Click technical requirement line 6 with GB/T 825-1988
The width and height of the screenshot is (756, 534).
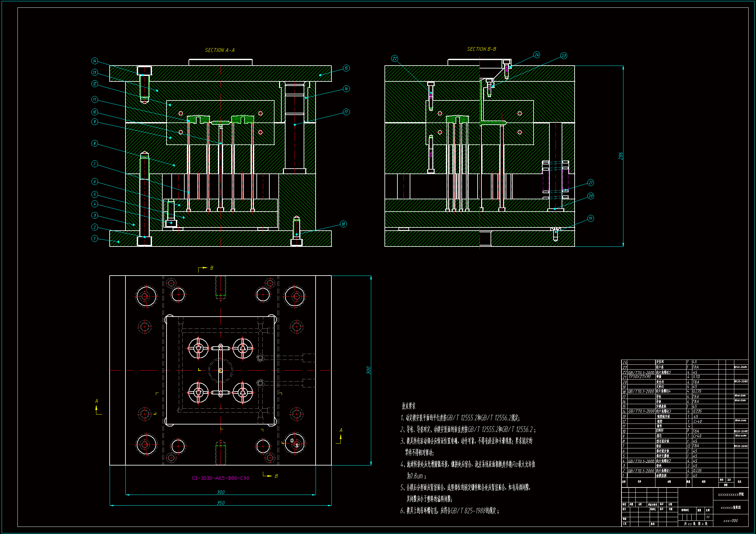[449, 511]
